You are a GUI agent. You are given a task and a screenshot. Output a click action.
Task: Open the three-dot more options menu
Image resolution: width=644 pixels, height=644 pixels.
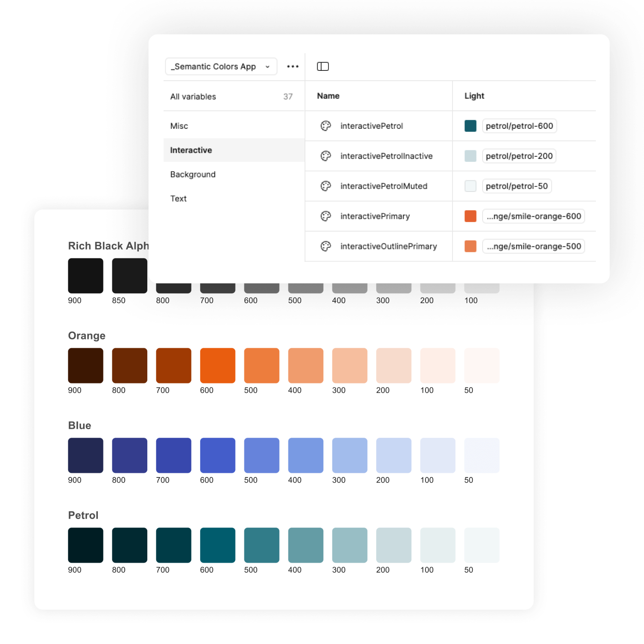pos(293,67)
